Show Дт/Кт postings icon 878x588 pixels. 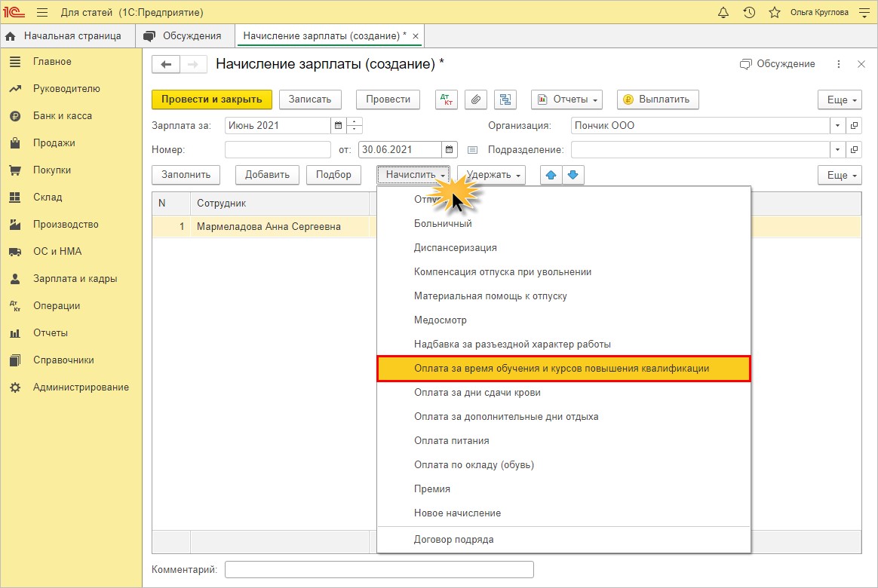[x=447, y=100]
